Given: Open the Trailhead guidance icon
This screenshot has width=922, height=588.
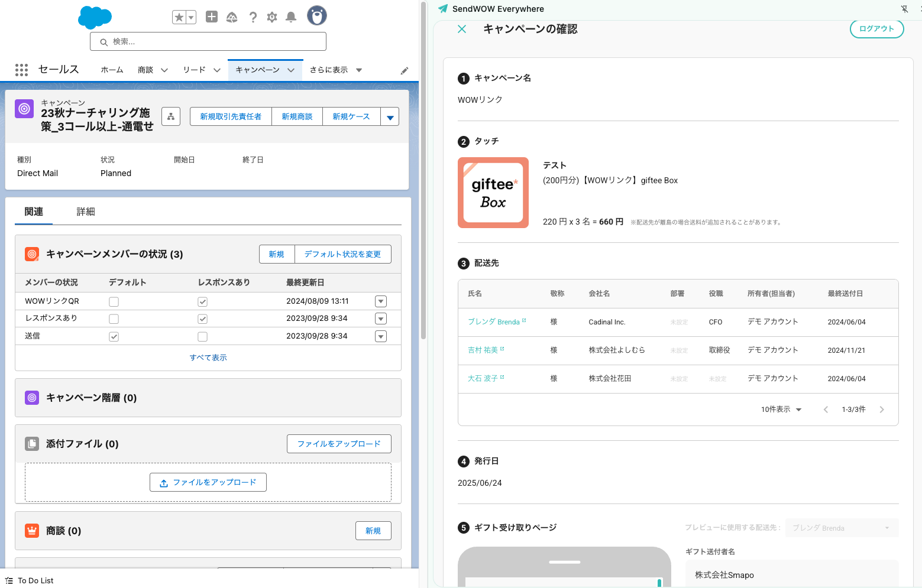Looking at the screenshot, I should (232, 17).
